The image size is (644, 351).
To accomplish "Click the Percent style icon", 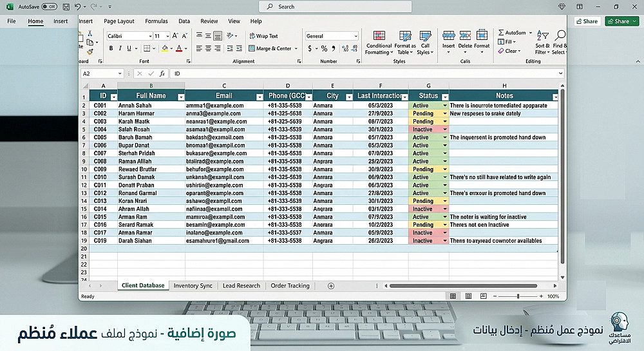I will [324, 48].
